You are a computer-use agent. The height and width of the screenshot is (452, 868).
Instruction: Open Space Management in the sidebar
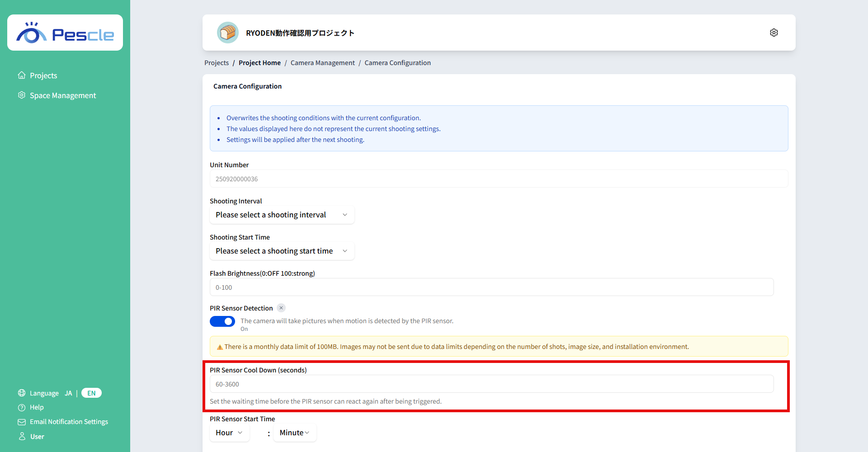63,95
